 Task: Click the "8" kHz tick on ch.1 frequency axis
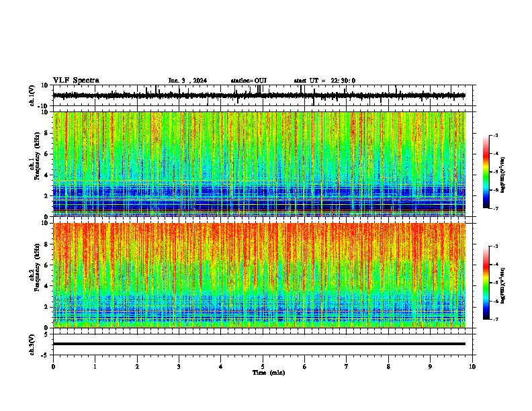tap(46, 133)
